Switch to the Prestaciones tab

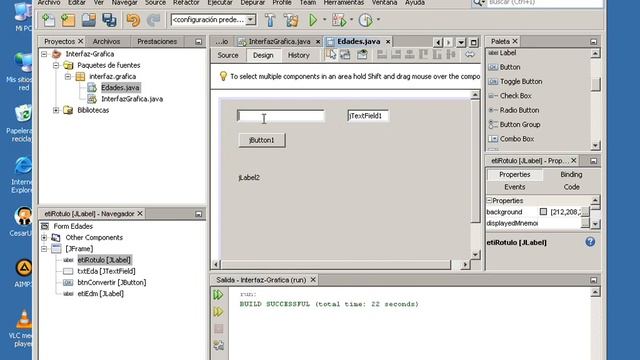coord(157,41)
